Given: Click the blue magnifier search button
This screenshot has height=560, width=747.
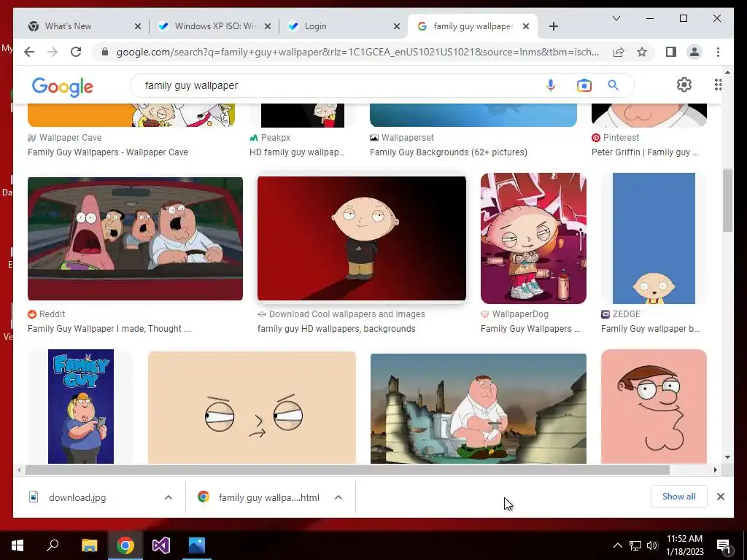Looking at the screenshot, I should click(613, 85).
